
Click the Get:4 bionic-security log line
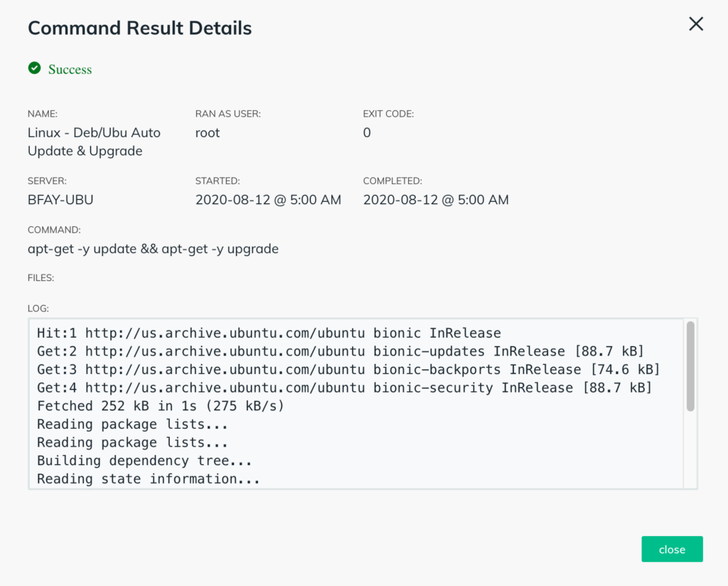[x=344, y=388]
